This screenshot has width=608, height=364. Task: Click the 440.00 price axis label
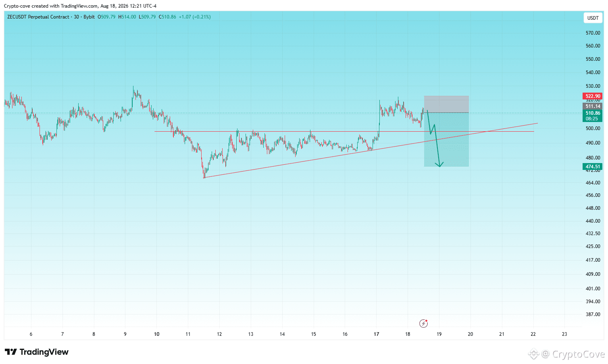click(x=593, y=221)
